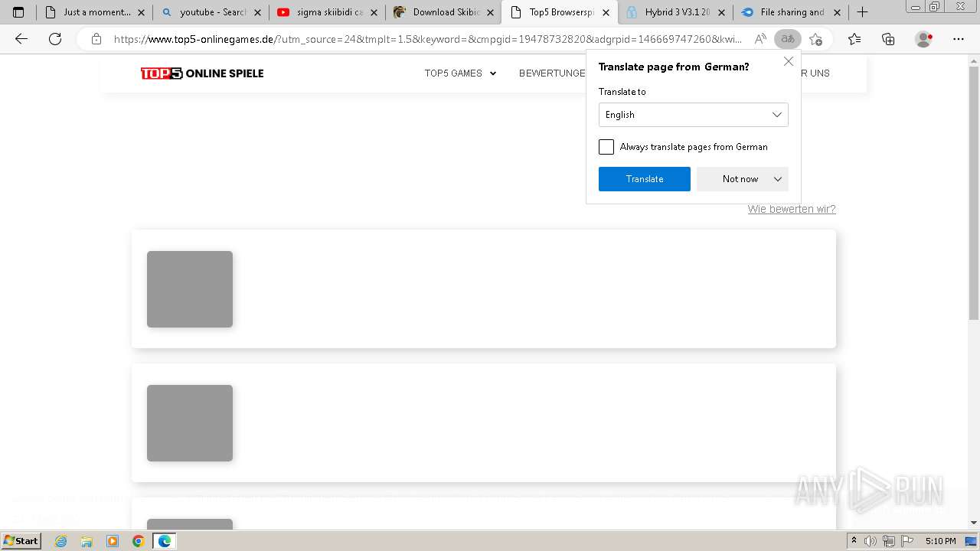Open media player from taskbar
The height and width of the screenshot is (551, 980).
(113, 541)
